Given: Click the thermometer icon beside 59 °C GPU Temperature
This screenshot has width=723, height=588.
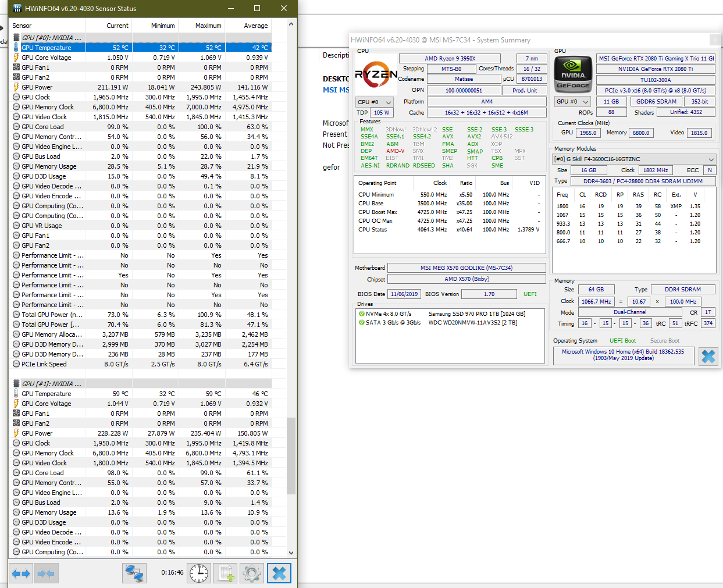Looking at the screenshot, I should tap(16, 394).
